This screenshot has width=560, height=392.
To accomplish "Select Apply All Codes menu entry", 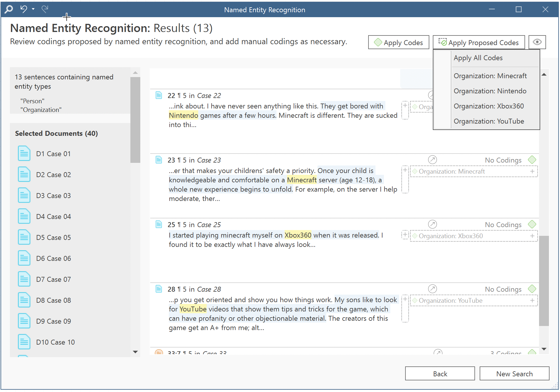I will pyautogui.click(x=478, y=58).
